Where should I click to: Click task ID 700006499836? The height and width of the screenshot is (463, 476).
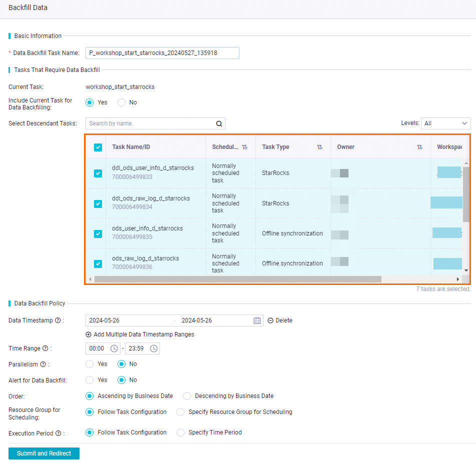[x=132, y=267]
